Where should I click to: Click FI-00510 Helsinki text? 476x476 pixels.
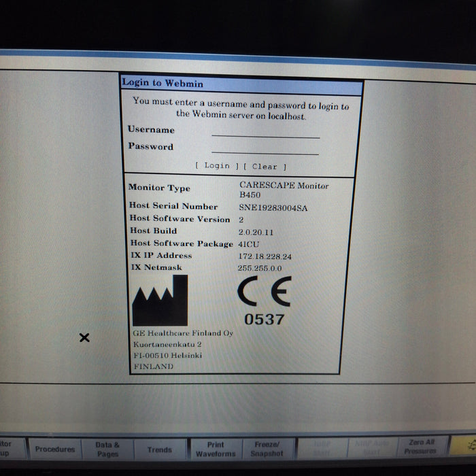click(x=167, y=355)
